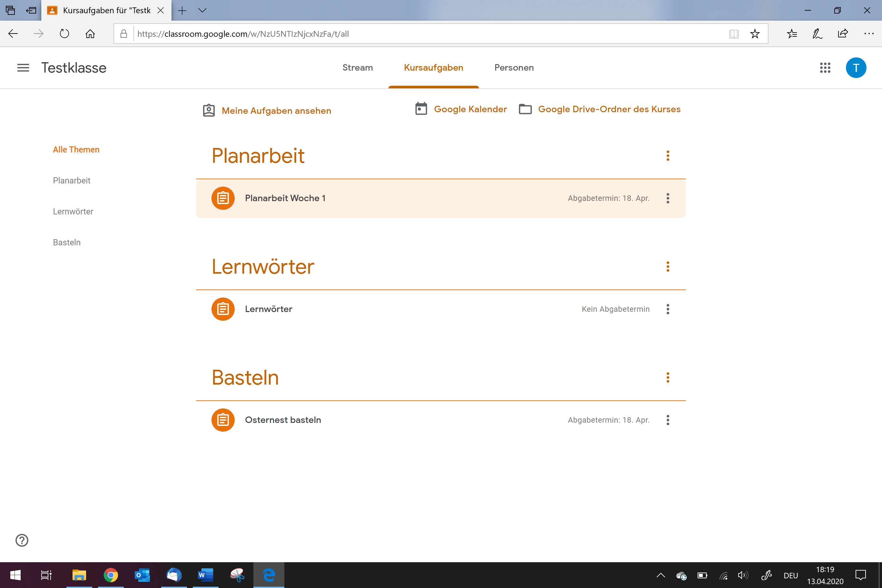Filter by Basteln in sidebar
This screenshot has width=882, height=588.
coord(67,243)
